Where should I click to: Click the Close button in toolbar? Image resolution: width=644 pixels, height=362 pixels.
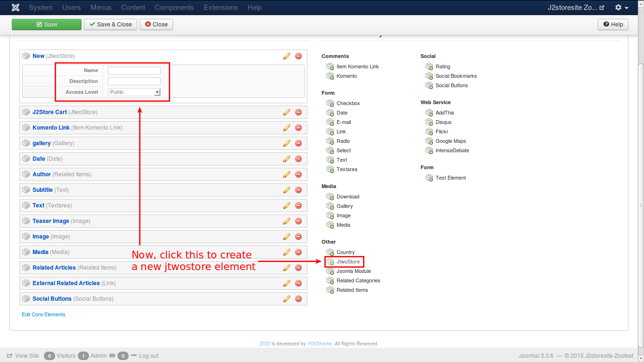pyautogui.click(x=157, y=25)
